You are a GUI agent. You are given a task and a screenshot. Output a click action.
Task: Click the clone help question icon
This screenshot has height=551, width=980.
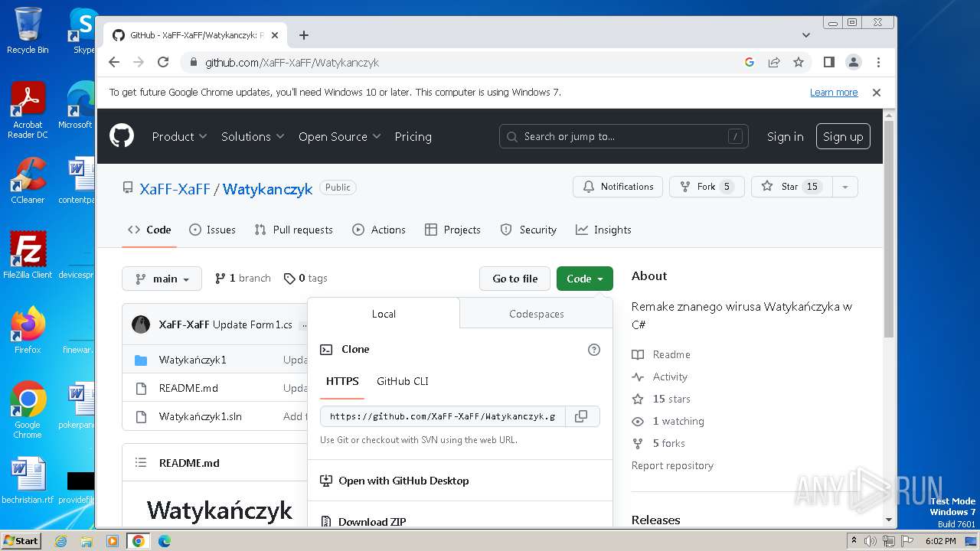pos(593,350)
